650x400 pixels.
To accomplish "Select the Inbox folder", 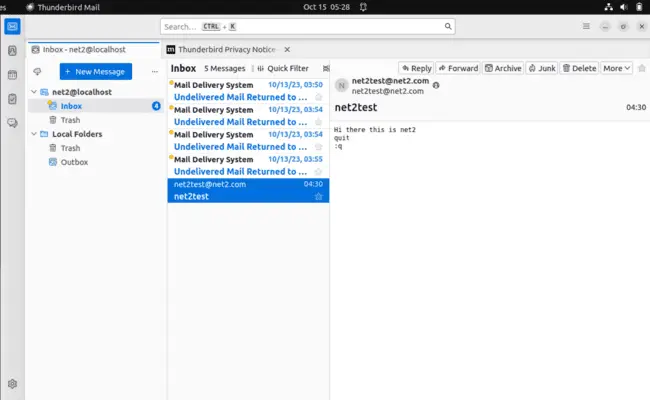I will 96,106.
